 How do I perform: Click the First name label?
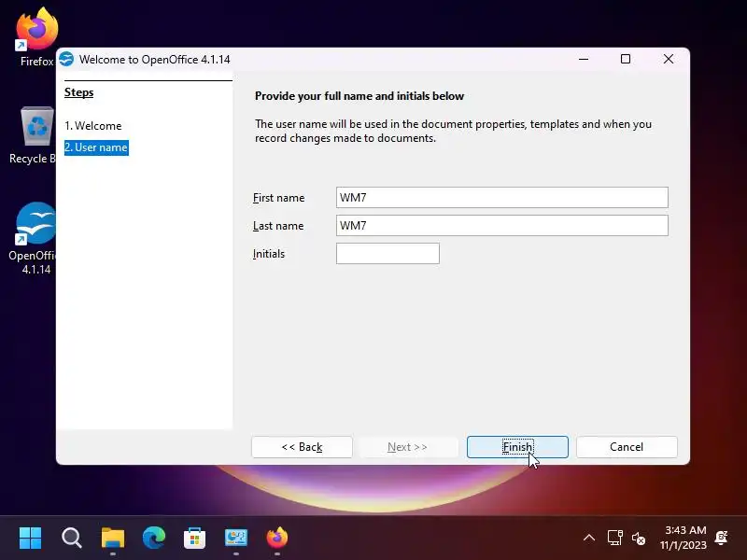(278, 198)
